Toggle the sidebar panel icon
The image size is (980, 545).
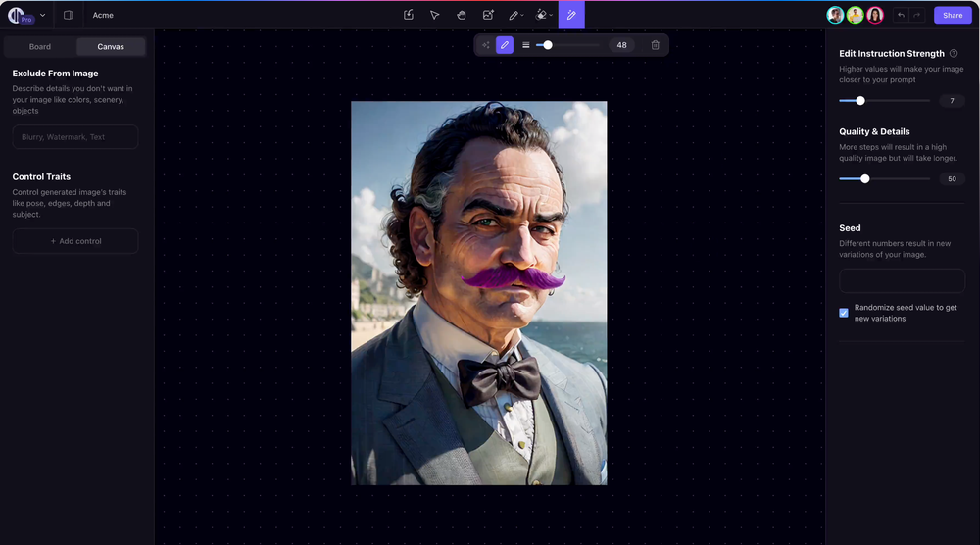69,15
